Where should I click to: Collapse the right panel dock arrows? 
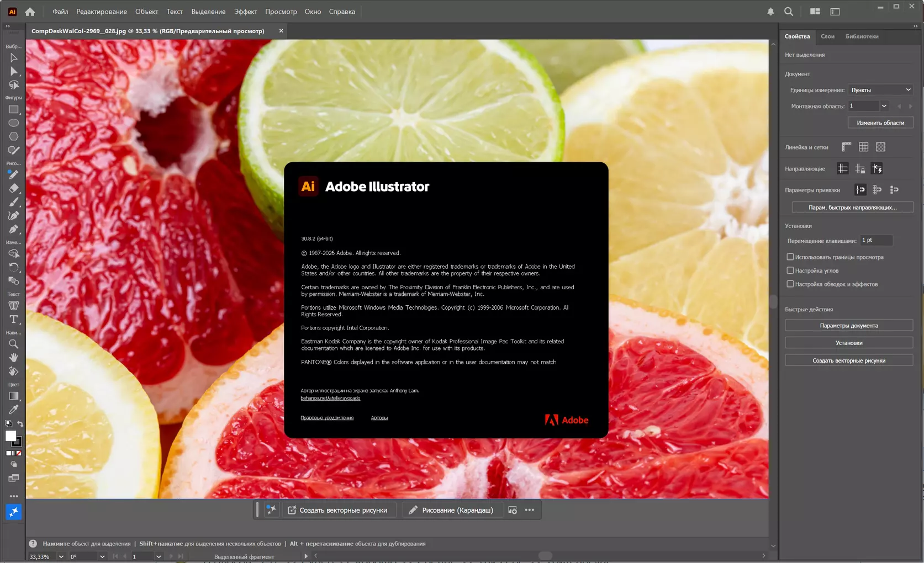pos(915,26)
